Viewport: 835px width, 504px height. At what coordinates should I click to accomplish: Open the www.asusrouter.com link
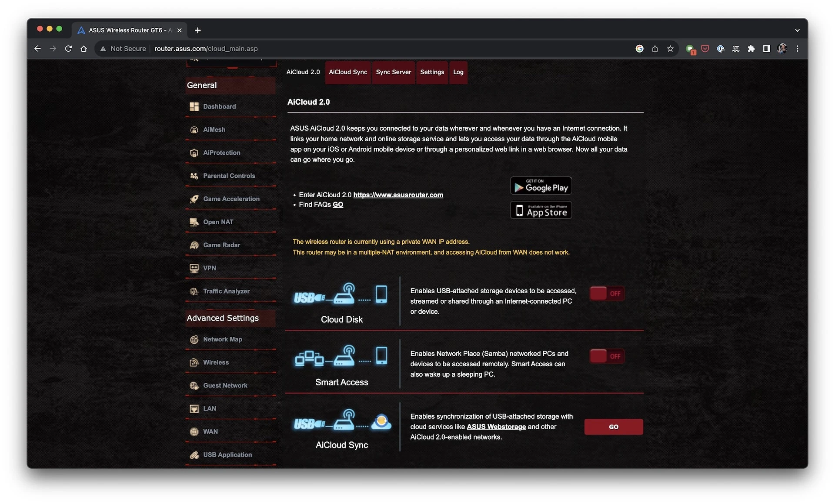pyautogui.click(x=398, y=195)
